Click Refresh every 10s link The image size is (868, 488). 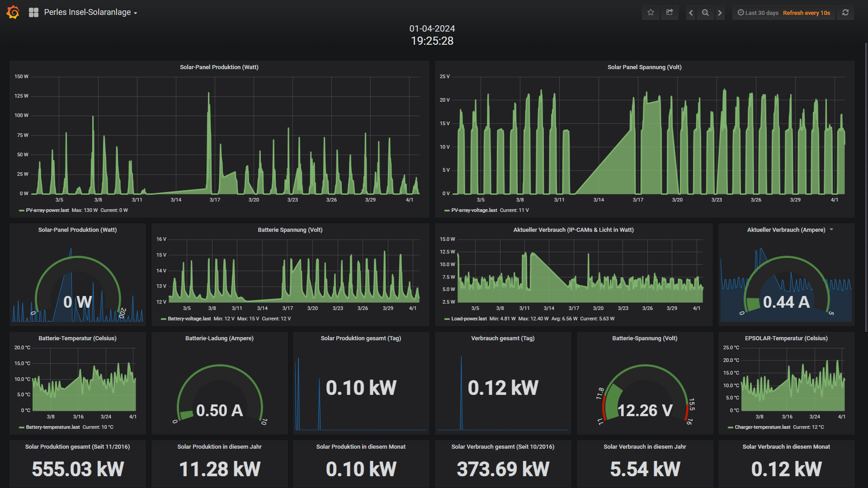[806, 13]
